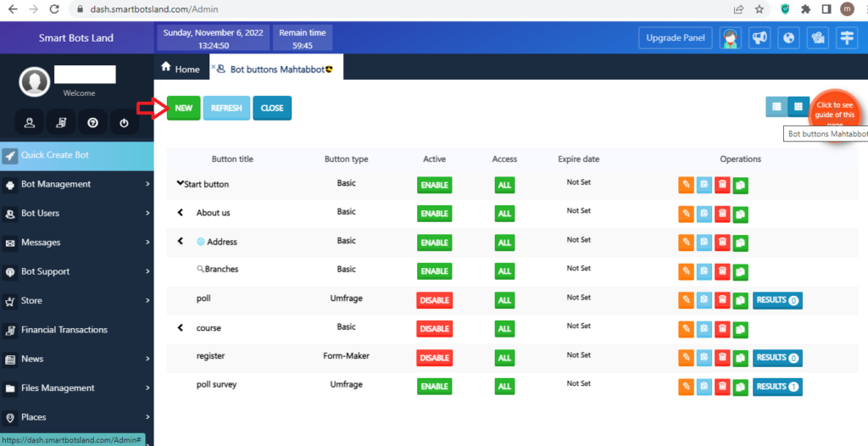Open the Home tab

pos(181,69)
